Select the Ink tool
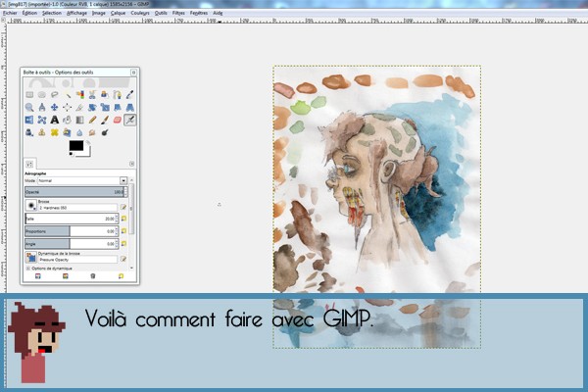 pos(29,133)
